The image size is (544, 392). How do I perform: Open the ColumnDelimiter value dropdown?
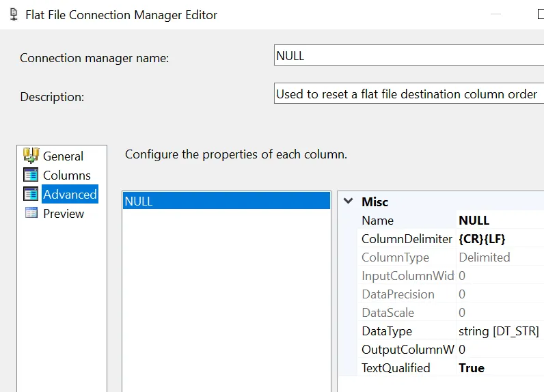[x=500, y=239]
